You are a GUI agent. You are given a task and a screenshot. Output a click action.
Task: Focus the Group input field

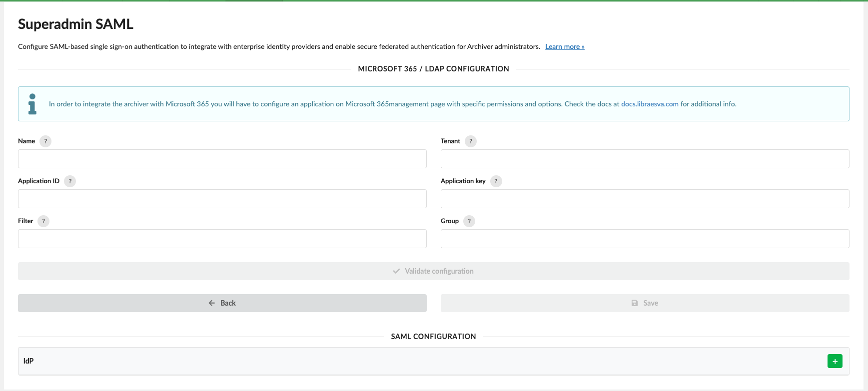[x=645, y=239]
